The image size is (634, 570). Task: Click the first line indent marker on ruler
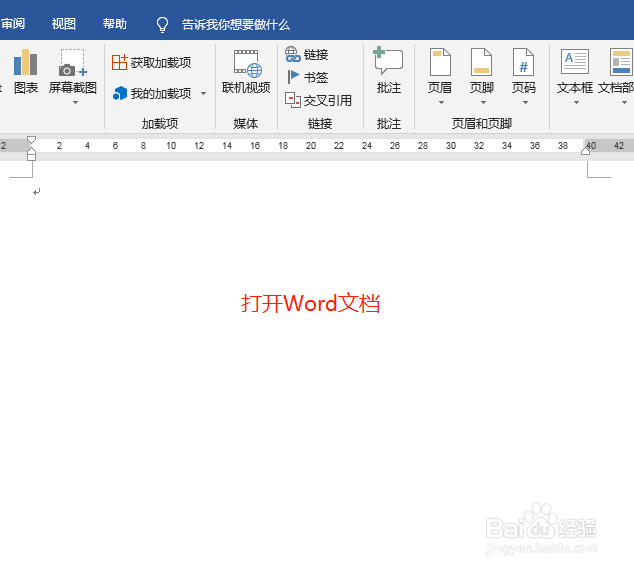[31, 140]
